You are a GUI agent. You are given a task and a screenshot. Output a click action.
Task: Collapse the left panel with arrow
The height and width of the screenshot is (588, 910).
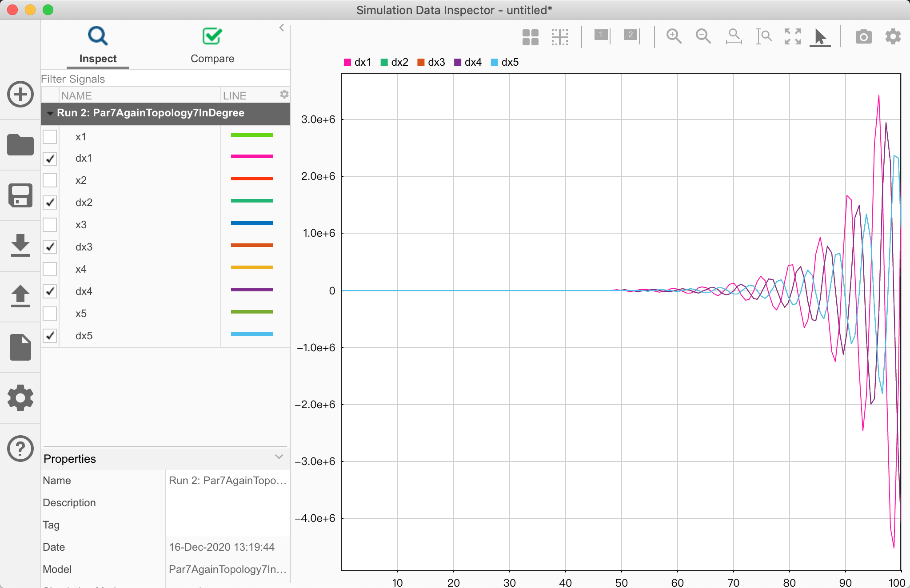click(281, 28)
